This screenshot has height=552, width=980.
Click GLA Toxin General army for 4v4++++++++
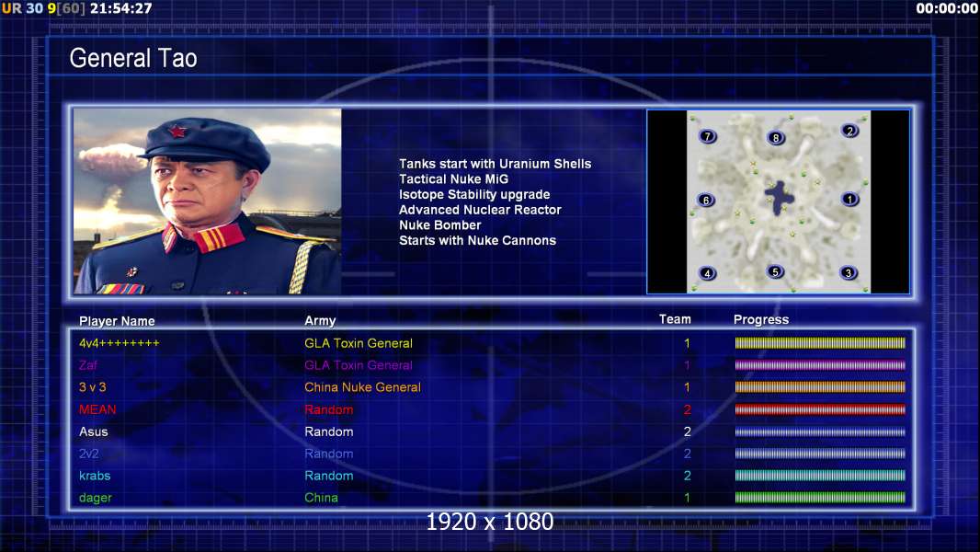coord(359,343)
